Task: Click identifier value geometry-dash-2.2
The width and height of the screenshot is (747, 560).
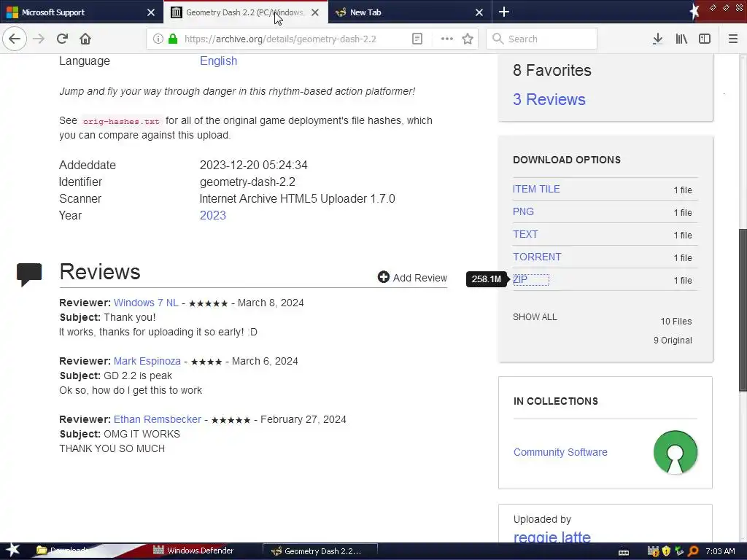Action: pyautogui.click(x=247, y=182)
